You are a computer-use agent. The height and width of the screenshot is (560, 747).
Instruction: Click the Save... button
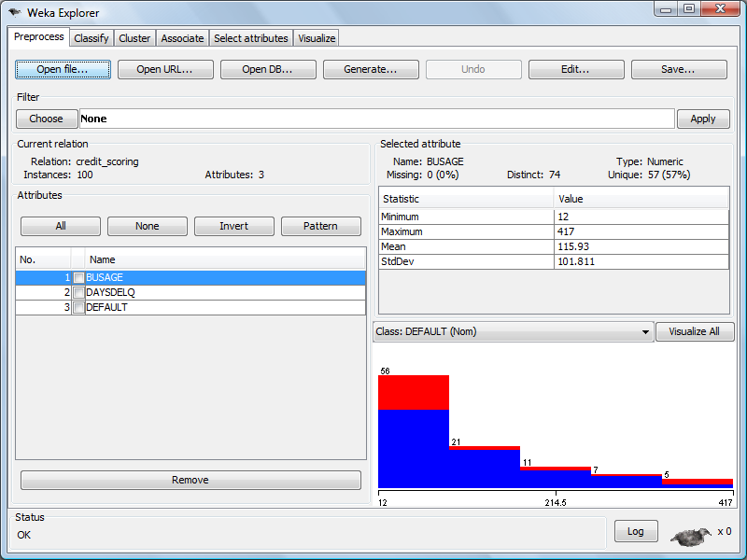[679, 69]
